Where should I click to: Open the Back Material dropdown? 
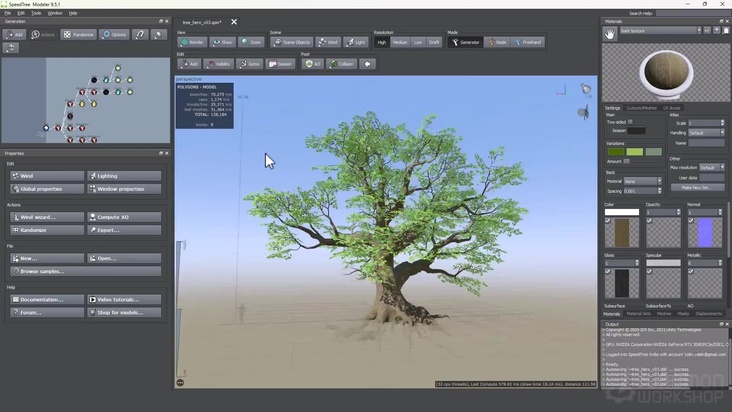click(x=641, y=181)
